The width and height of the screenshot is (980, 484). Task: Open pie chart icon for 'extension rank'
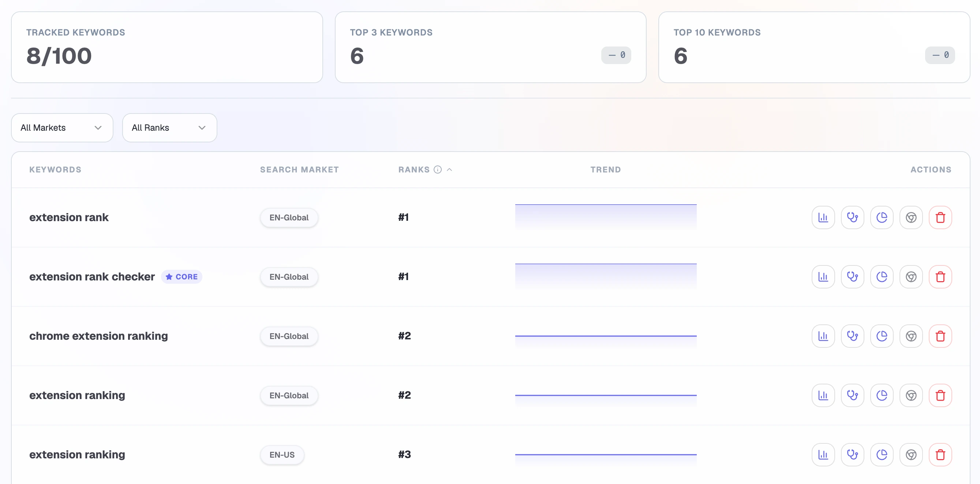click(882, 217)
